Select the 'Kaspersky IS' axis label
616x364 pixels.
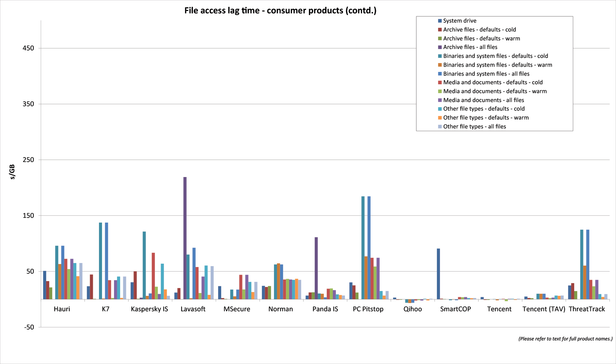point(149,309)
